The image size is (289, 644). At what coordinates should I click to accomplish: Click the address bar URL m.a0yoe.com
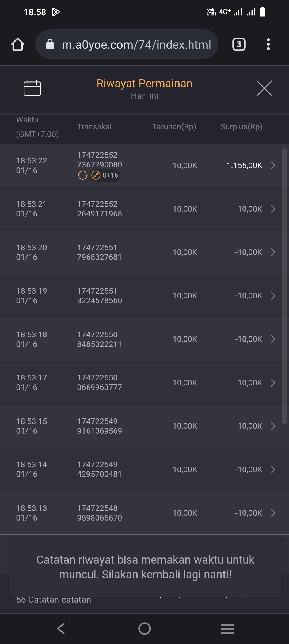[x=136, y=44]
